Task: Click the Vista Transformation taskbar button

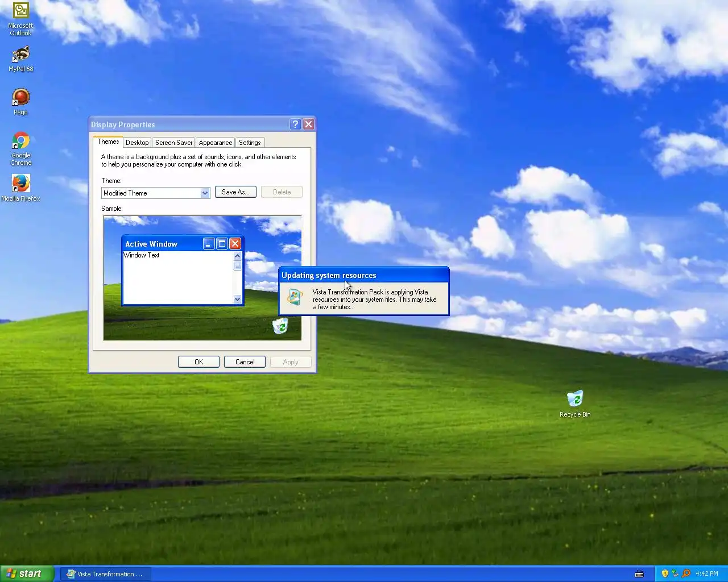Action: click(x=106, y=574)
